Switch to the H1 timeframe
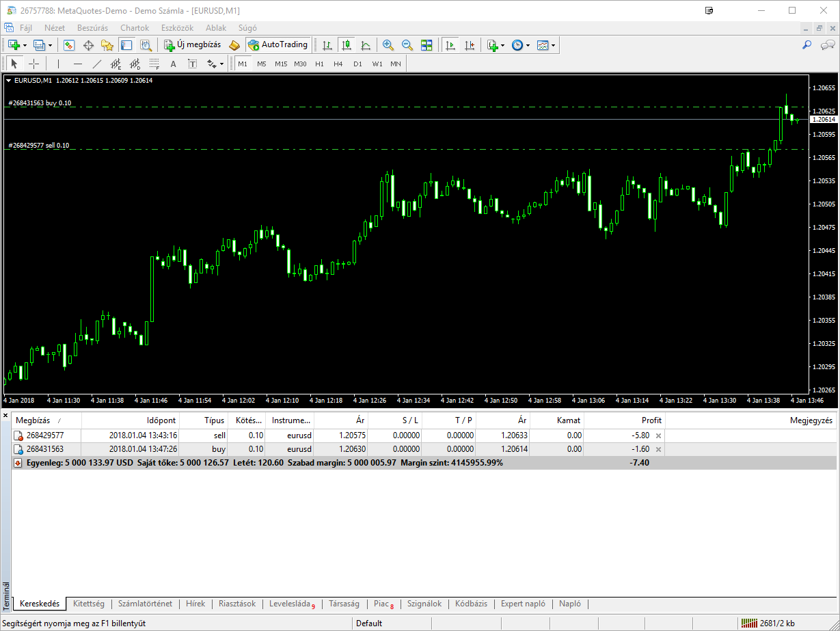840x631 pixels. coord(319,64)
